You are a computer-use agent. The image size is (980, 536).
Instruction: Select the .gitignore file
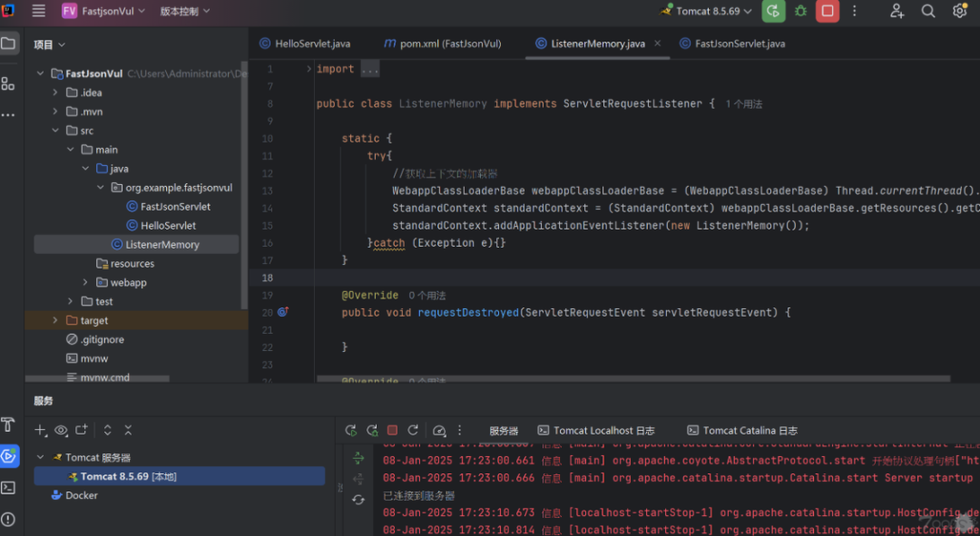click(95, 340)
